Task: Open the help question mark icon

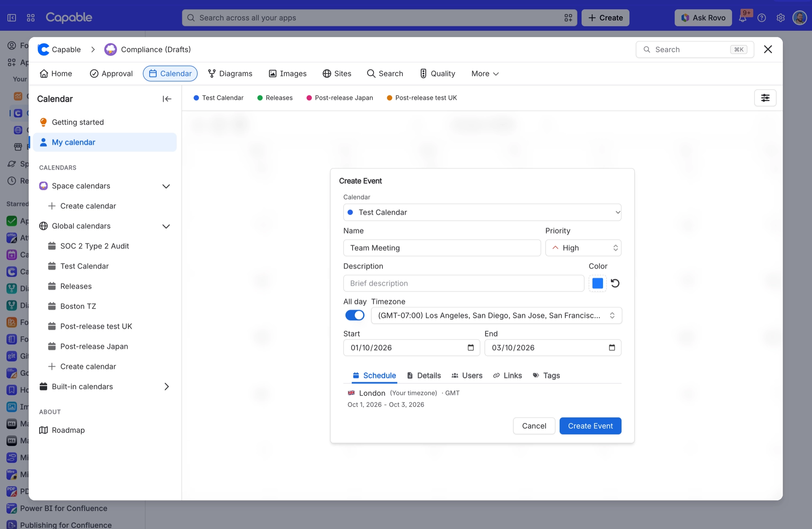Action: pyautogui.click(x=762, y=18)
